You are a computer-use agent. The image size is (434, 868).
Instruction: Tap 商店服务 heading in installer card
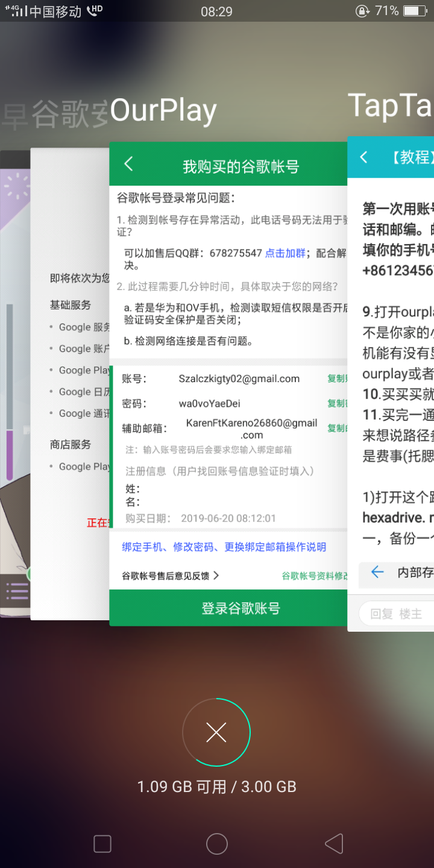tap(71, 444)
